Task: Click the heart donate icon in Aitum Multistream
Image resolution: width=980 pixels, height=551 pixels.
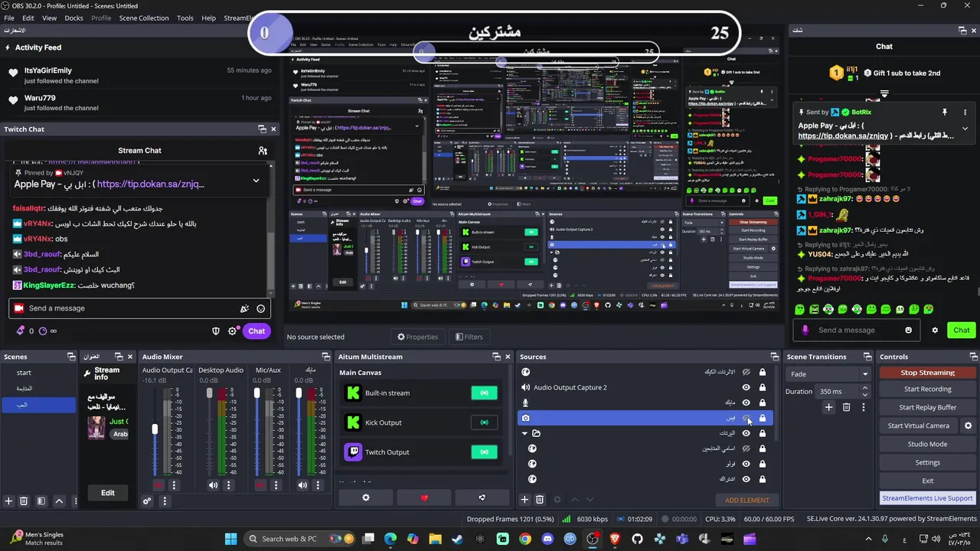Action: coord(424,498)
